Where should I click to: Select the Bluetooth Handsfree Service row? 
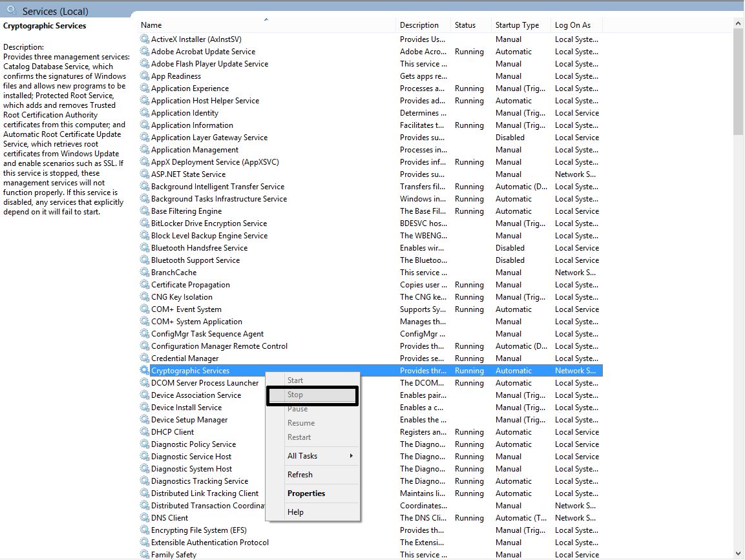tap(371, 248)
